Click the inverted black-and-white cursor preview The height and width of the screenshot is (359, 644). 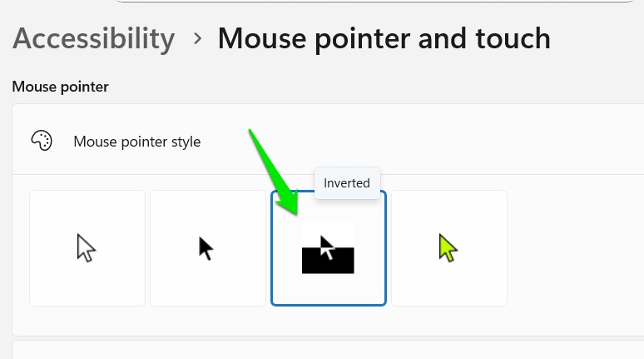(328, 247)
